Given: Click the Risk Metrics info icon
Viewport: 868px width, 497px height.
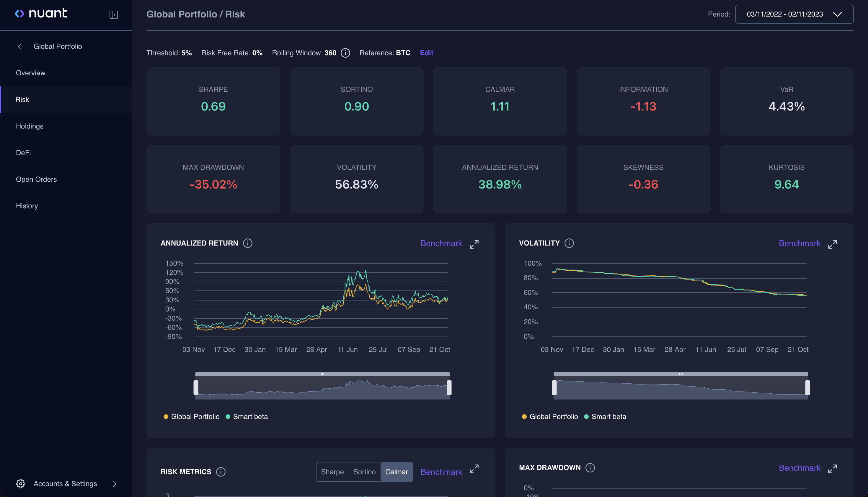Looking at the screenshot, I should click(221, 472).
